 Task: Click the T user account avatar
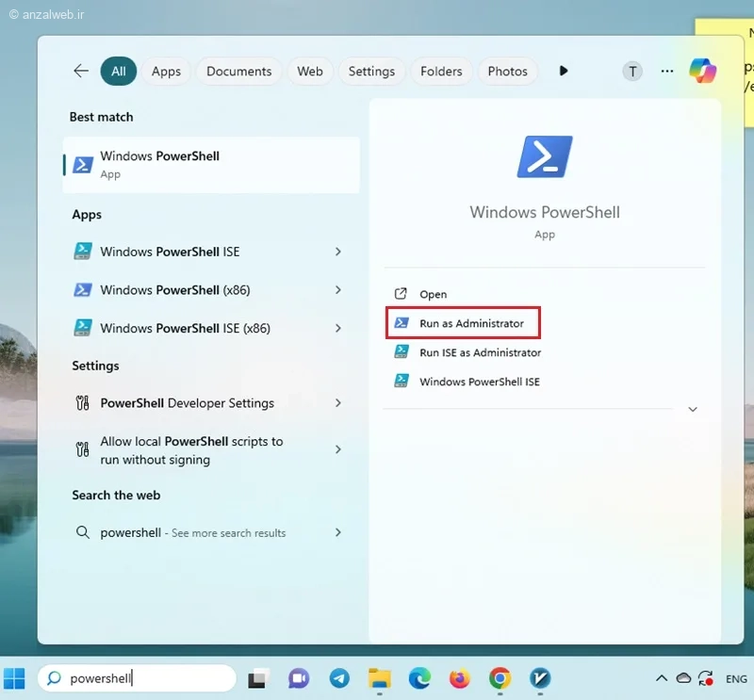coord(632,72)
